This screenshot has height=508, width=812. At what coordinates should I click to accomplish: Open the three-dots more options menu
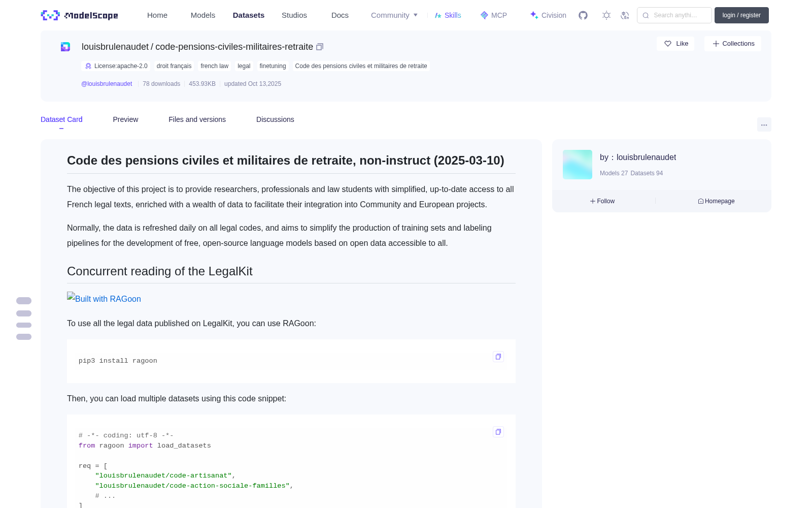[764, 125]
